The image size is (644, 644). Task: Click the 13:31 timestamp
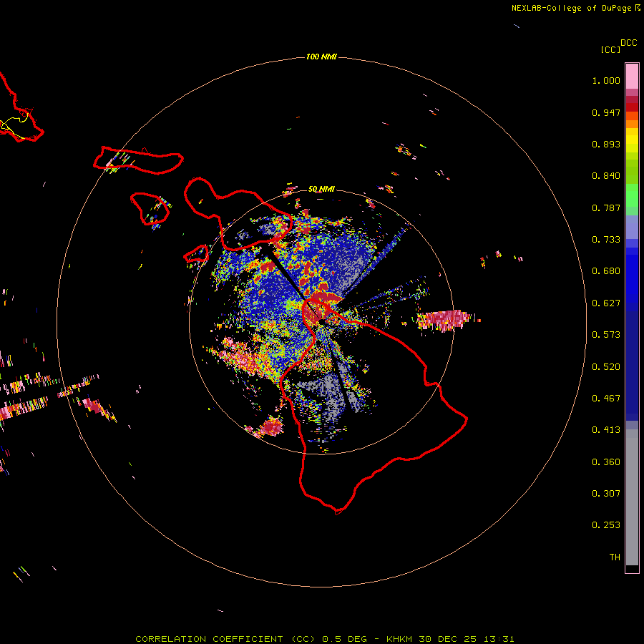499,639
